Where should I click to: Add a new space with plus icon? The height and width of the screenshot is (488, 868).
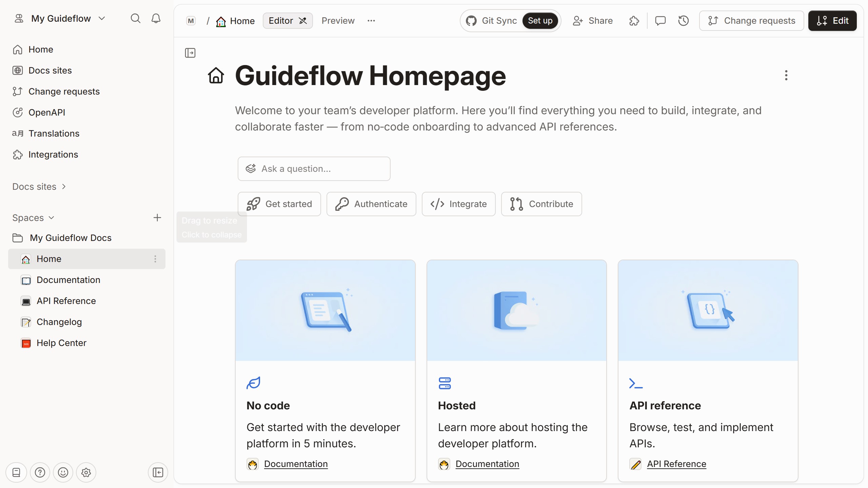pyautogui.click(x=157, y=218)
